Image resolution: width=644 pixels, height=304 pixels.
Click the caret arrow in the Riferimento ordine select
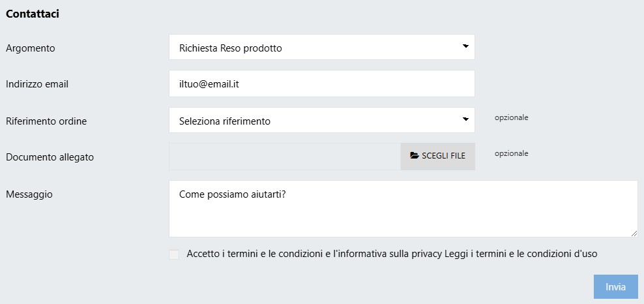(x=465, y=119)
